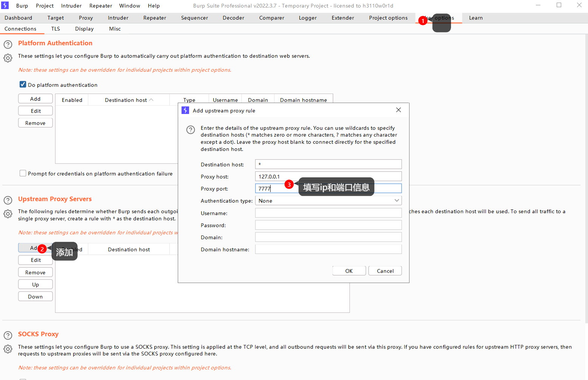
Task: Switch to the Extender tab
Action: [x=343, y=18]
